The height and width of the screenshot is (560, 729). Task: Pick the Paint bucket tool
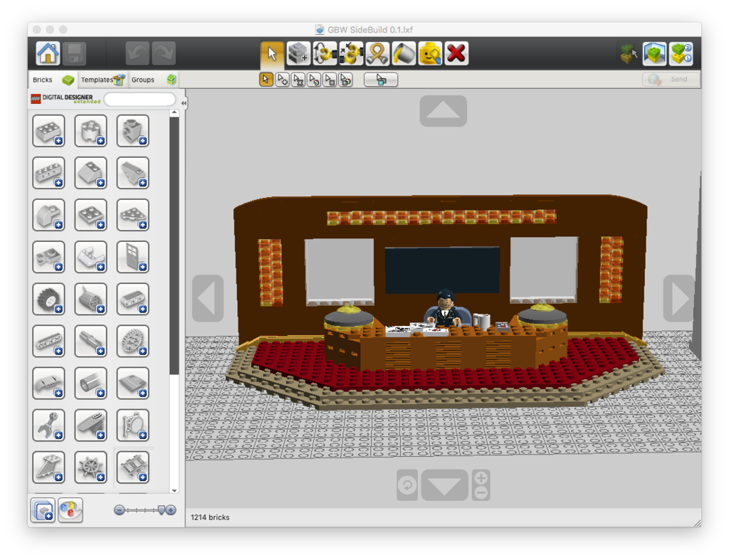pos(404,53)
